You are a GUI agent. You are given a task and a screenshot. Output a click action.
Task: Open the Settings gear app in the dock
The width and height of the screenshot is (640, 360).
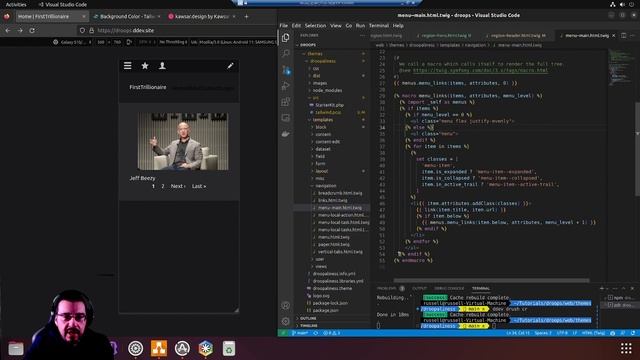click(x=136, y=349)
